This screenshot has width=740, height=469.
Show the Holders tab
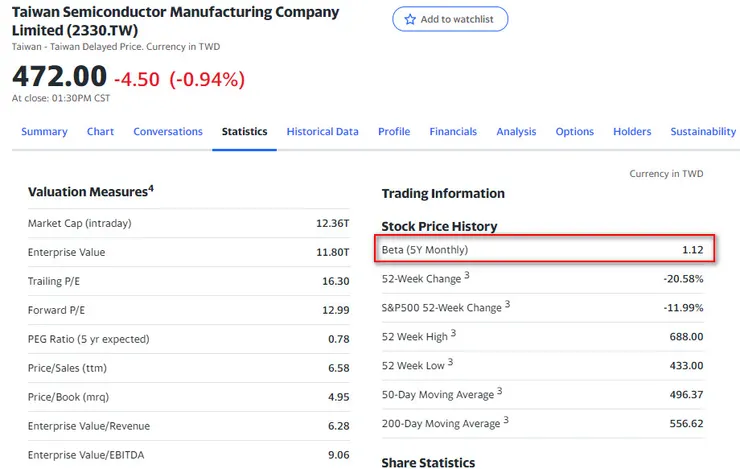(632, 132)
